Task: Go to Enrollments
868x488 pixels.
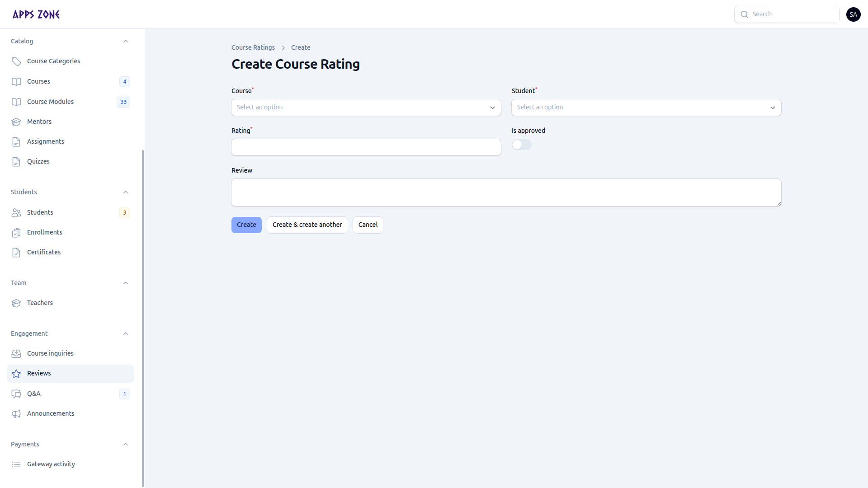Action: 71,232
